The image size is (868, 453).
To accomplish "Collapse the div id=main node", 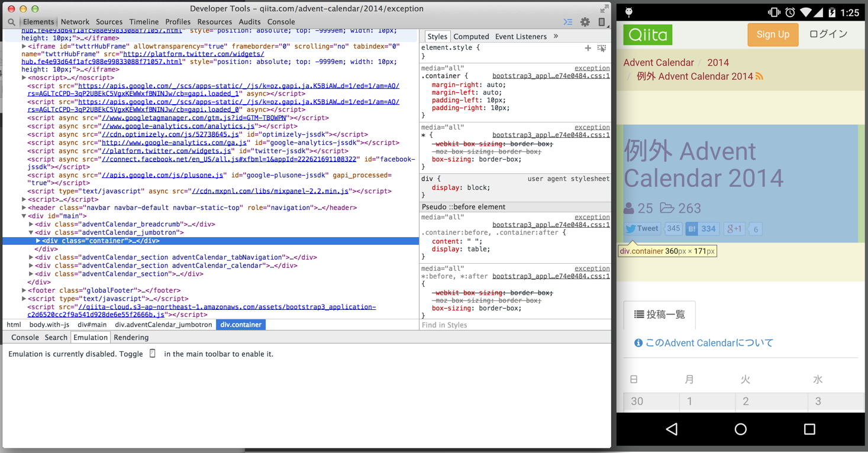I will pos(24,216).
